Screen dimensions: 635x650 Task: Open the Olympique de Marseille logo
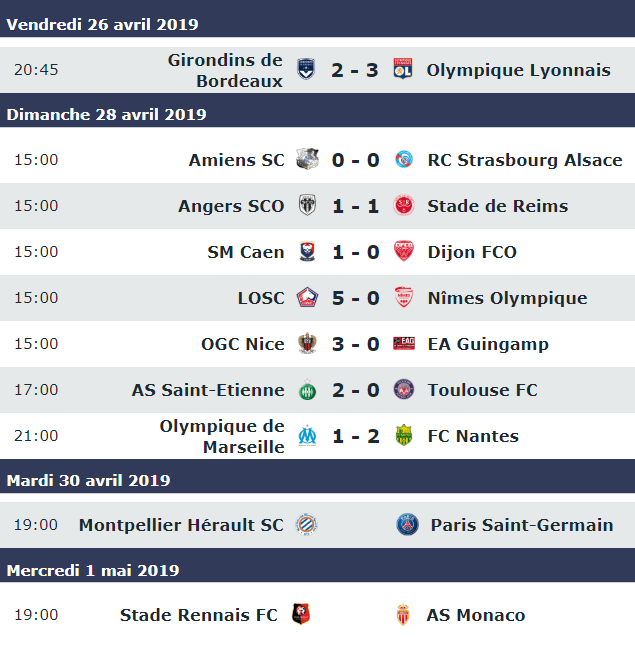tap(308, 435)
